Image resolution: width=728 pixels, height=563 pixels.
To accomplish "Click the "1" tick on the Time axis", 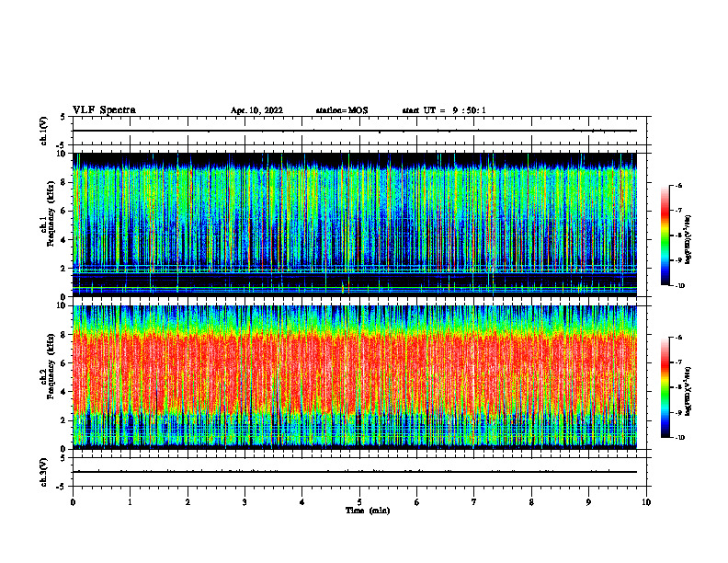I will (130, 502).
